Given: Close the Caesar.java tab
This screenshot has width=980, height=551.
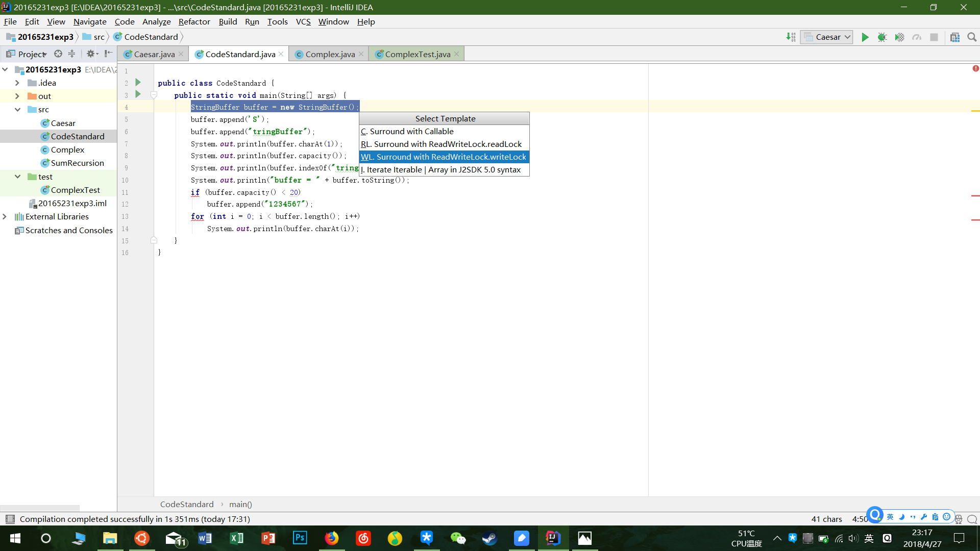Looking at the screenshot, I should point(181,54).
